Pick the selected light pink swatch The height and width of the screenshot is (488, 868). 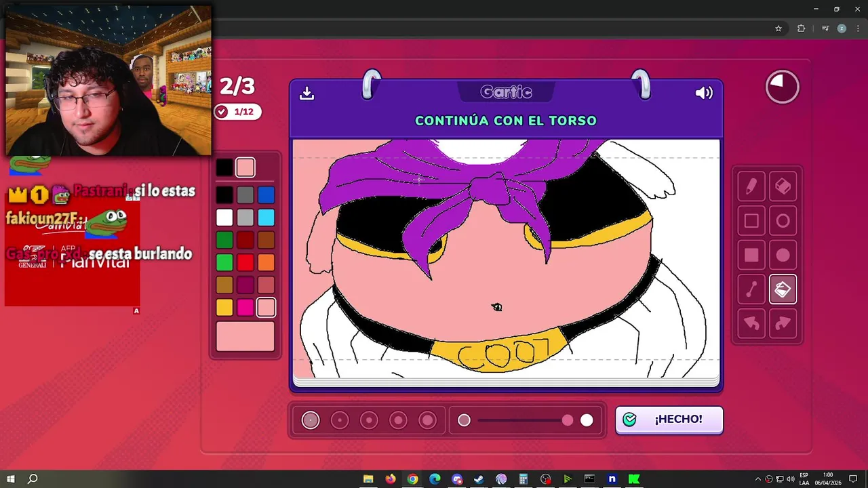266,308
